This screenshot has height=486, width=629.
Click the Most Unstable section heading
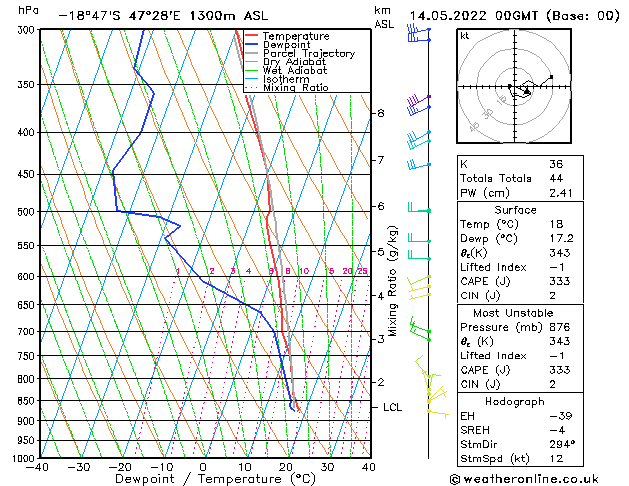click(x=513, y=313)
